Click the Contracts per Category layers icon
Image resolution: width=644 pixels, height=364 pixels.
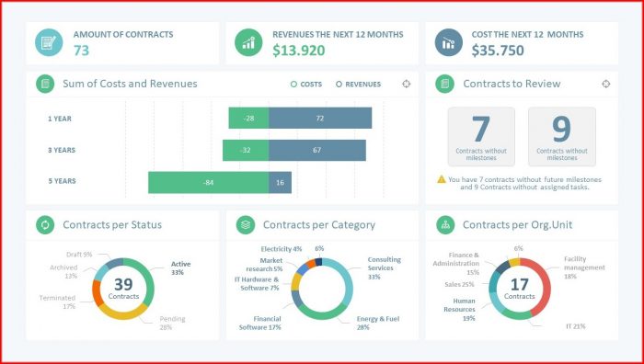click(246, 225)
